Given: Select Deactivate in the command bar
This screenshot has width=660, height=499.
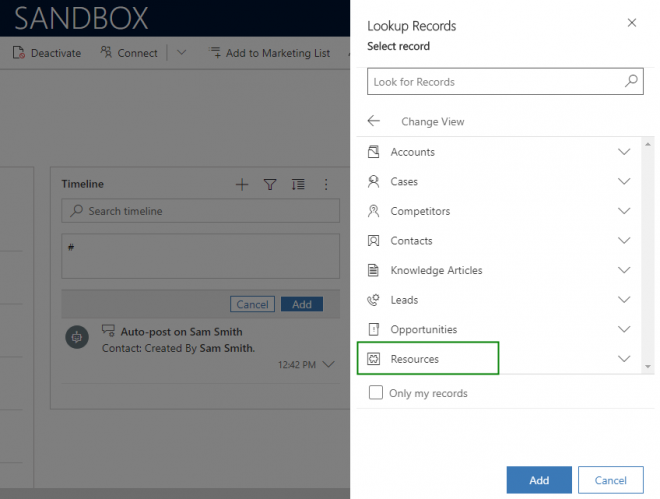Looking at the screenshot, I should click(x=47, y=53).
